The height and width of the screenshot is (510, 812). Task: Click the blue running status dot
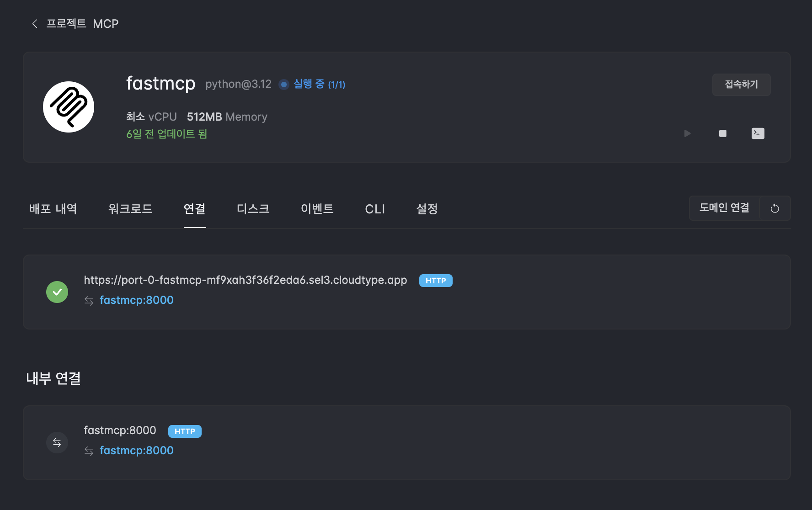(284, 85)
